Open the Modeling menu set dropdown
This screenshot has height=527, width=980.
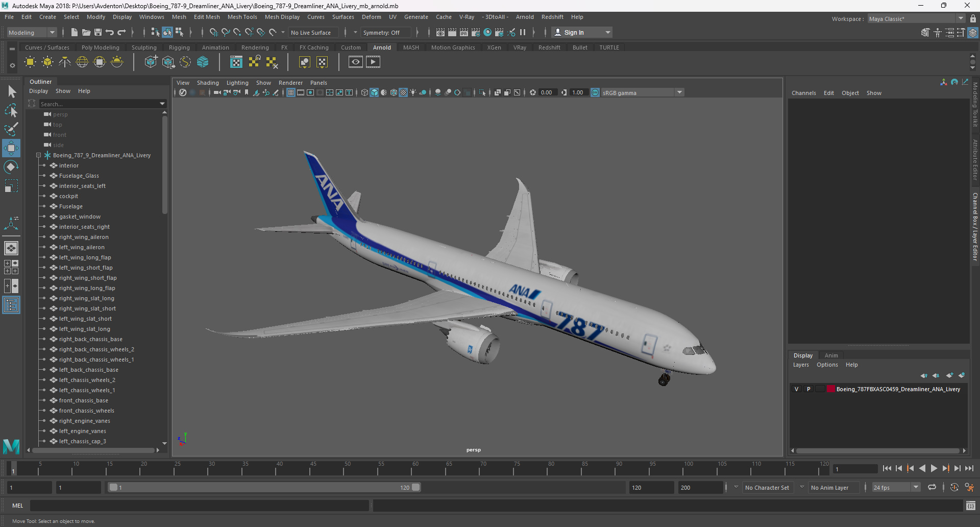(32, 32)
